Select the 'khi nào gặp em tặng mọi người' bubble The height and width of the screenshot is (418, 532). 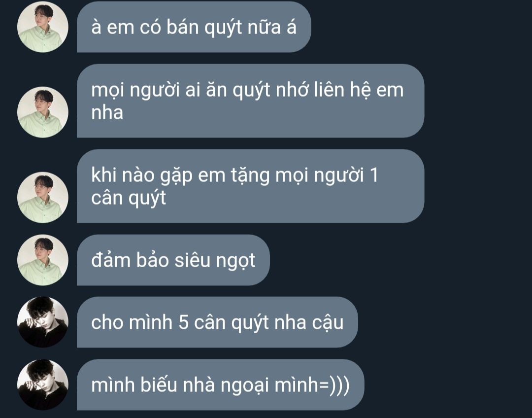(x=250, y=186)
